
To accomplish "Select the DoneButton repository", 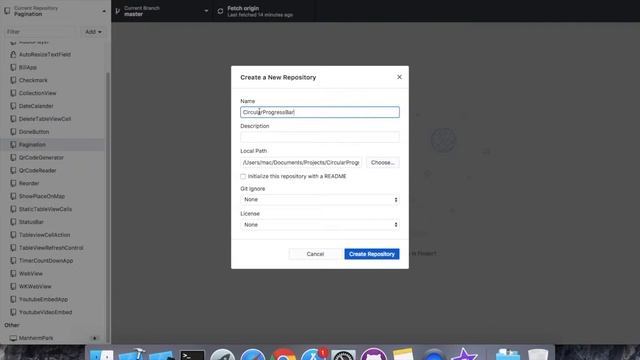I will tap(53, 132).
